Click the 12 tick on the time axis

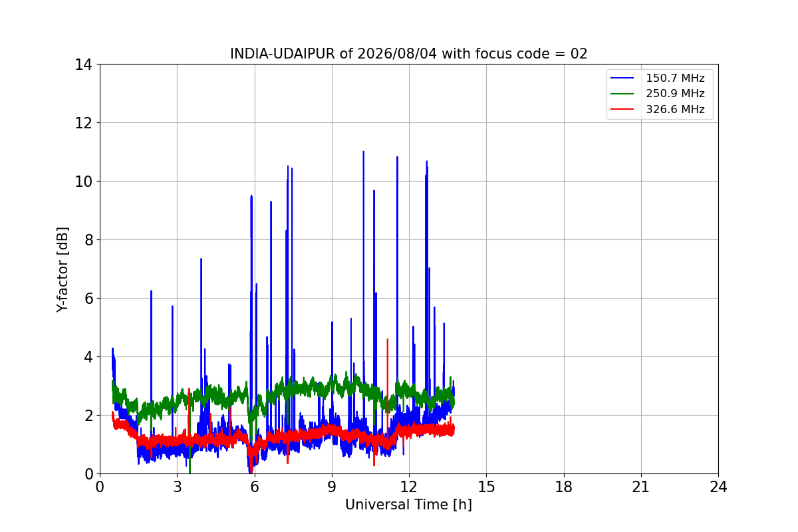(409, 487)
